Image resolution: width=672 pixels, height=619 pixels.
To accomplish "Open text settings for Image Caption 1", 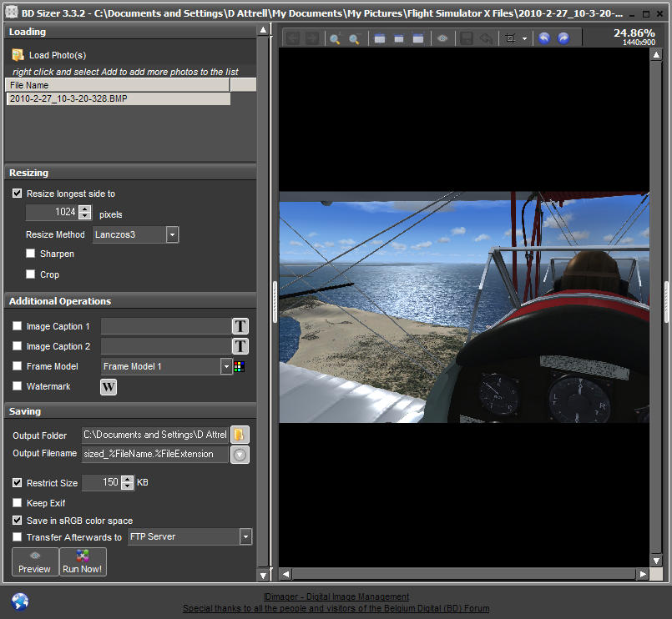I will 240,326.
